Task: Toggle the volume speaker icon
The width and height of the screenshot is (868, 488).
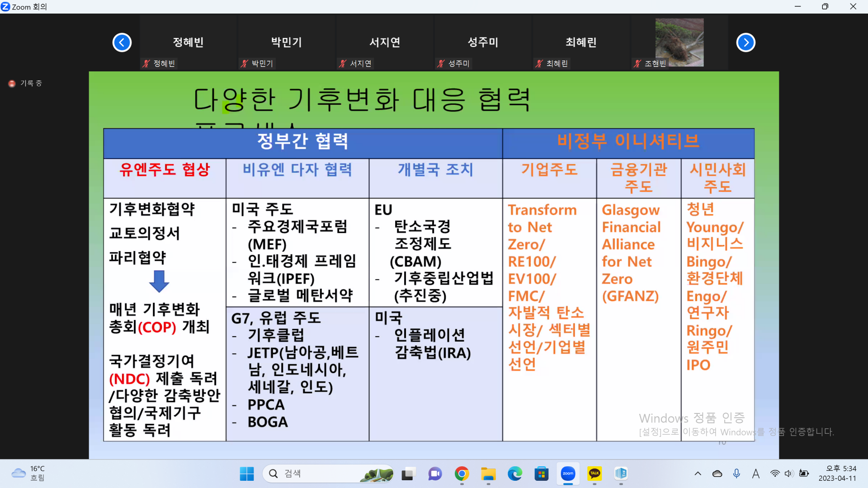Action: pyautogui.click(x=789, y=474)
